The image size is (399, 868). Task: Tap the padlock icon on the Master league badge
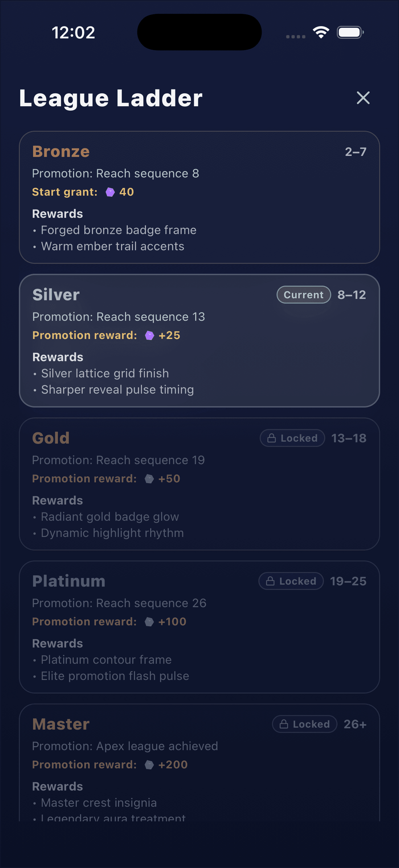283,724
